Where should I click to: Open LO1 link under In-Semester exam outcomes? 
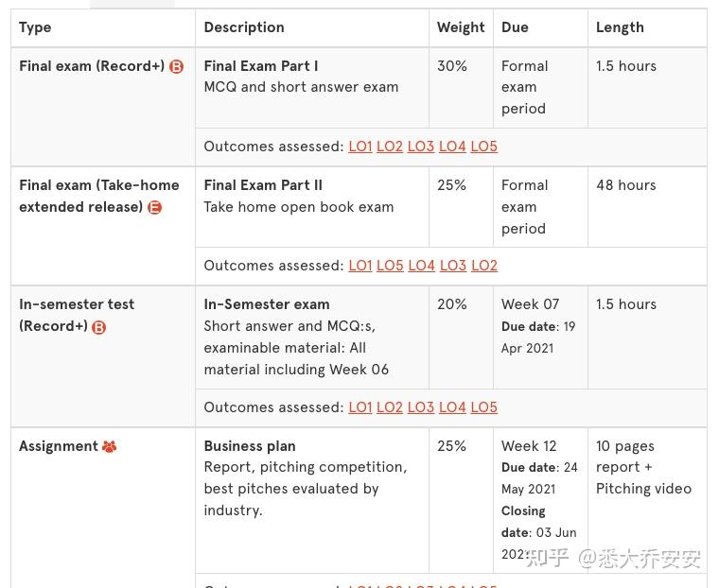point(359,407)
